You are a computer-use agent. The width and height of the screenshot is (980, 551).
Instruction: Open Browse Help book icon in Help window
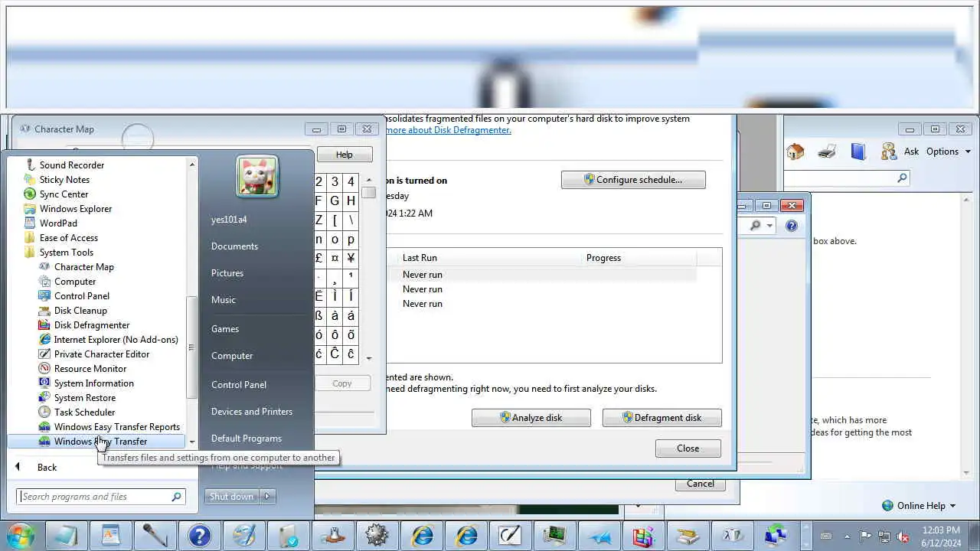pos(858,152)
